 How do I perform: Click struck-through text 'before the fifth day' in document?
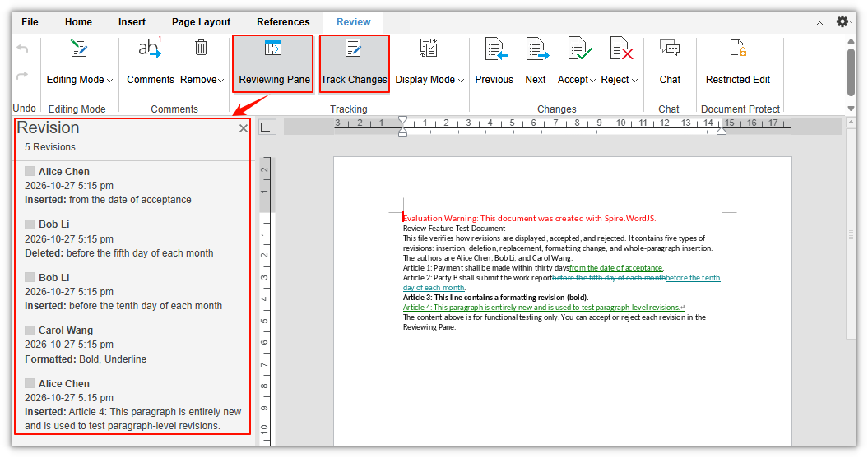pos(609,278)
